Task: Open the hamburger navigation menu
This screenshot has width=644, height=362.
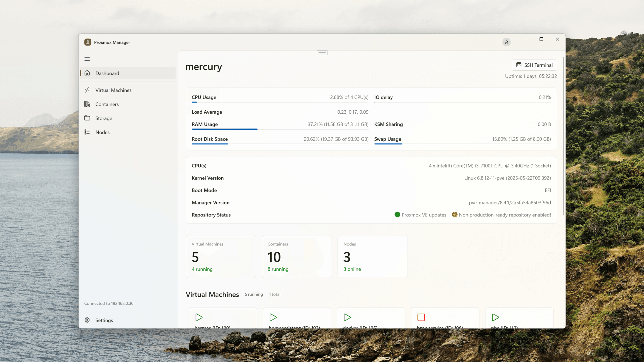Action: pos(87,59)
